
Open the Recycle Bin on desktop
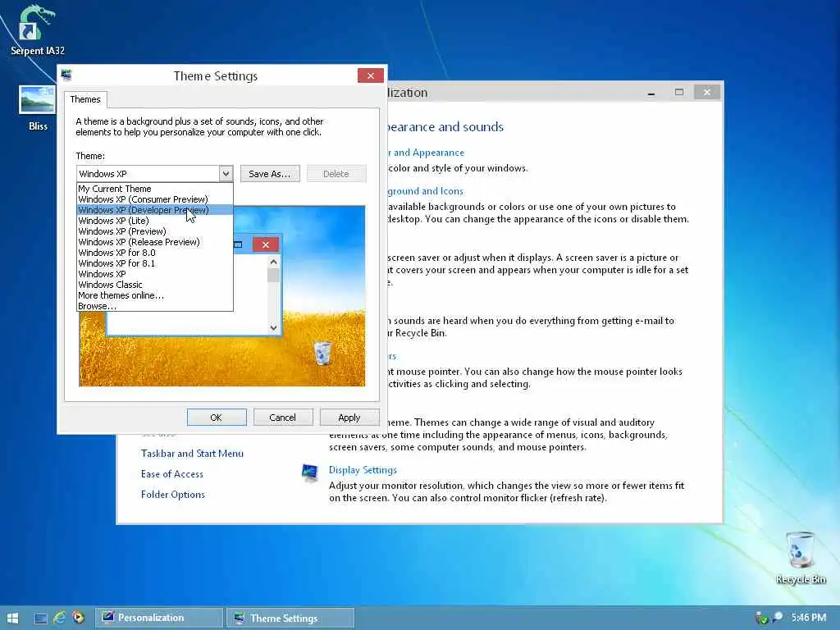(801, 558)
